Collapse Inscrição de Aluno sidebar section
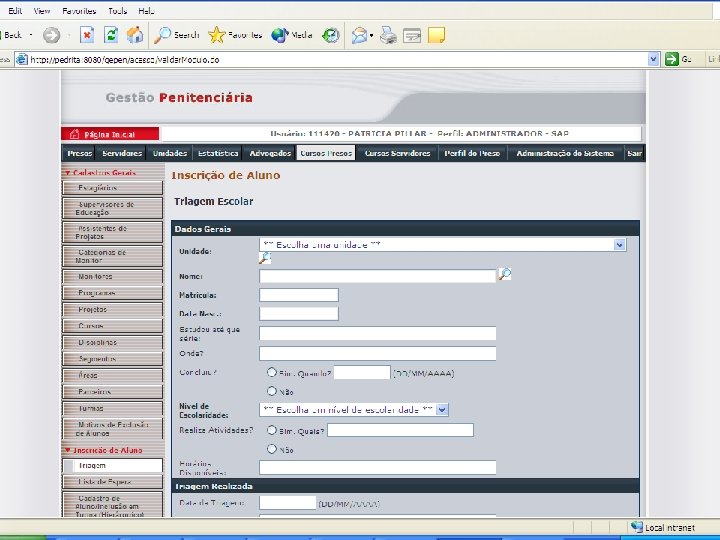 tap(68, 450)
